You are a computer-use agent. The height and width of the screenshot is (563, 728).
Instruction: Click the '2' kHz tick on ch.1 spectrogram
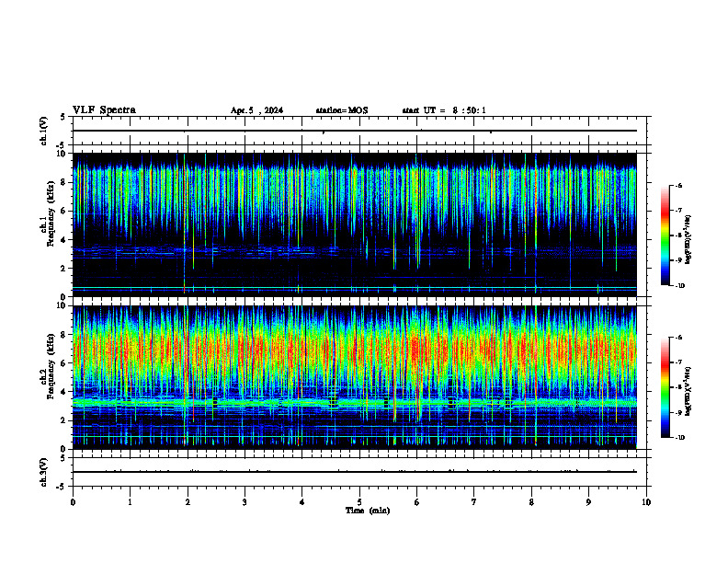coord(63,269)
